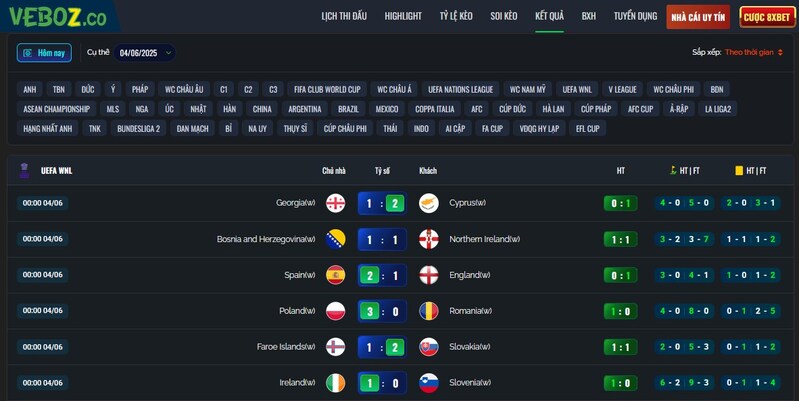The image size is (799, 401).
Task: Open the Theo thời gian sort dropdown
Action: click(754, 52)
